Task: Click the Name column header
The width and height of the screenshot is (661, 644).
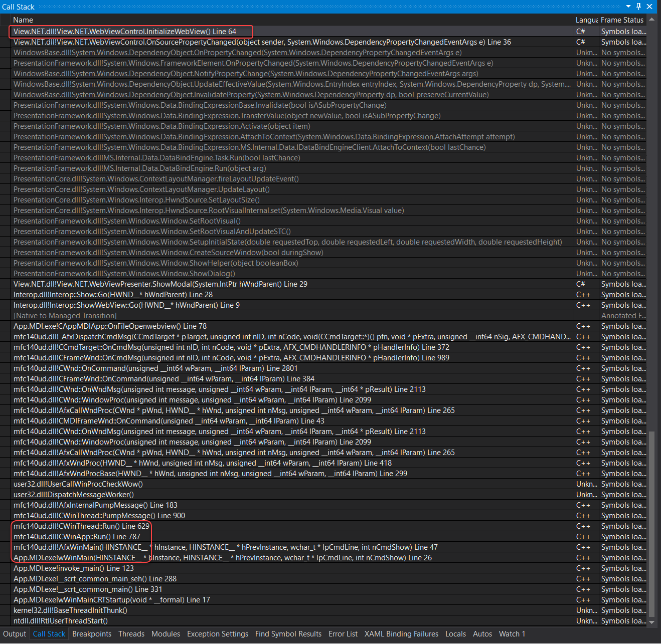Action: [24, 20]
